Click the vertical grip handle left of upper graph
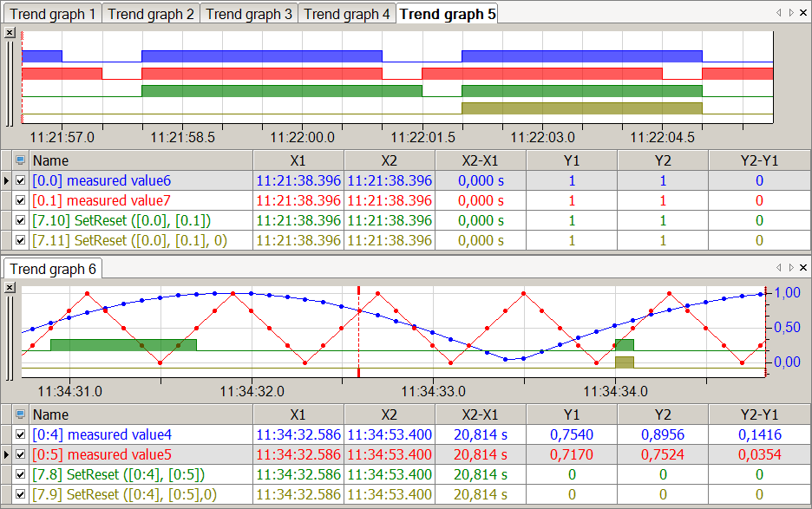This screenshot has width=812, height=509. 10,82
